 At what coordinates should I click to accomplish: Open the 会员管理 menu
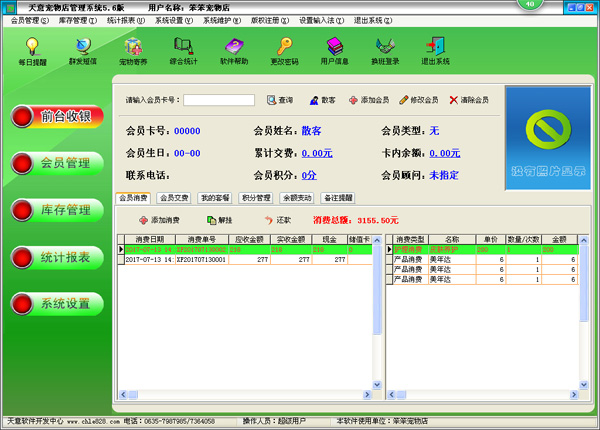(26, 20)
